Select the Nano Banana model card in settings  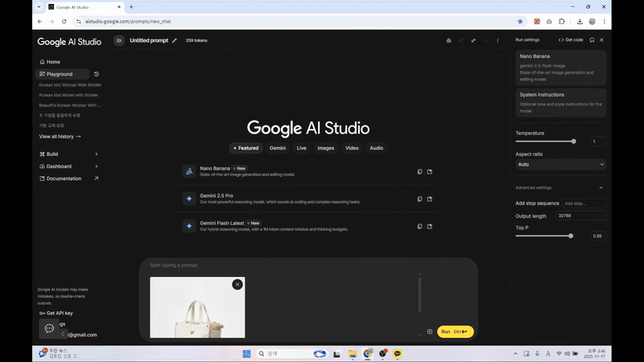(x=560, y=68)
